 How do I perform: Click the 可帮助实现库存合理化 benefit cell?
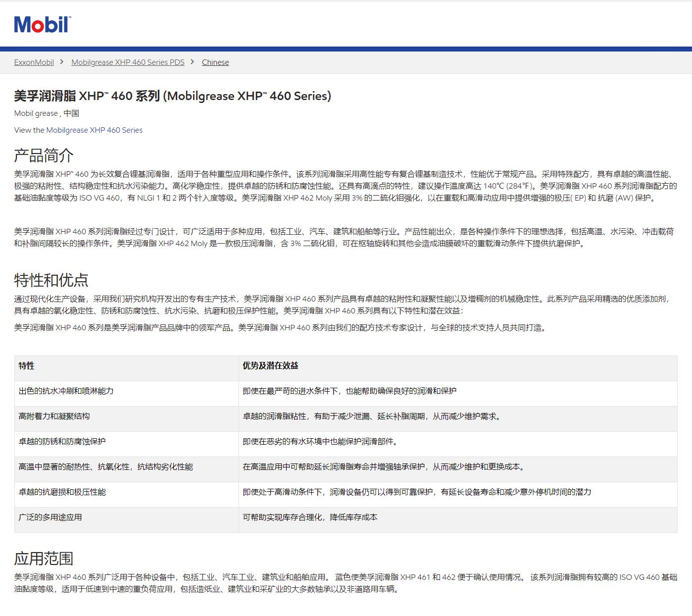[458, 520]
